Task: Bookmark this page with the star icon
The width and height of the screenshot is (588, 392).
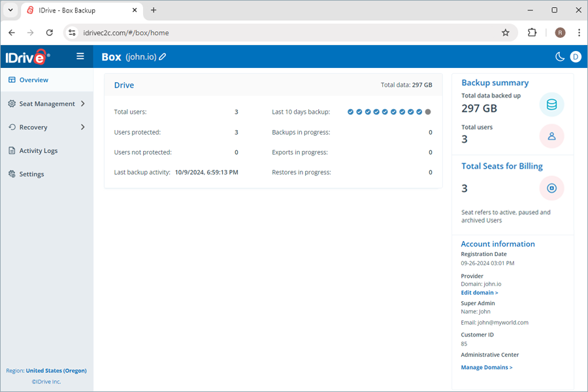Action: click(505, 33)
